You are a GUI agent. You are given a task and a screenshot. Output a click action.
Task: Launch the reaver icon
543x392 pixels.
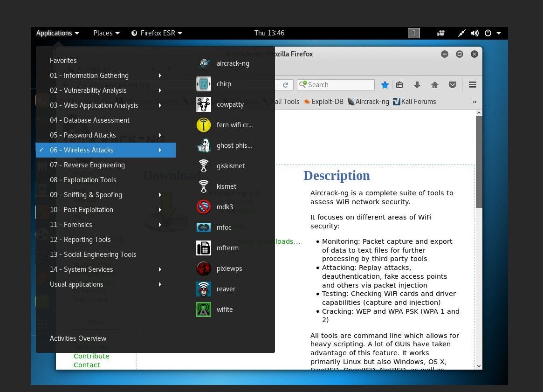coord(204,289)
